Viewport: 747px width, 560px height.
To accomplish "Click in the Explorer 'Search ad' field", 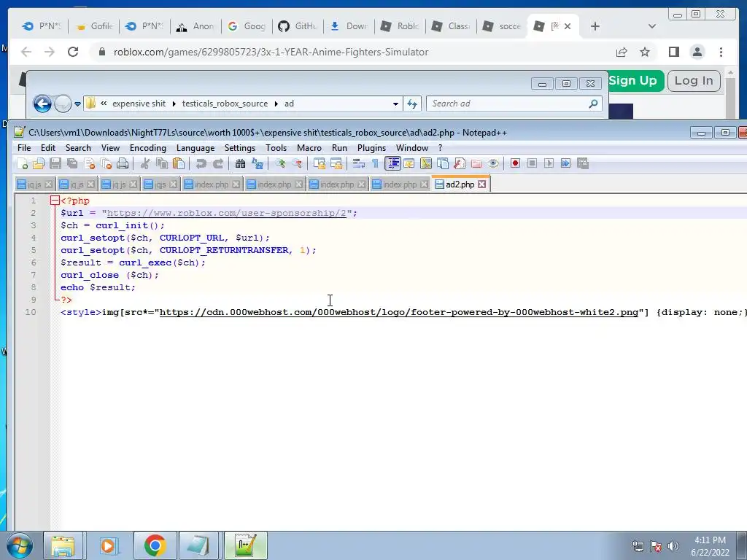I will point(514,104).
